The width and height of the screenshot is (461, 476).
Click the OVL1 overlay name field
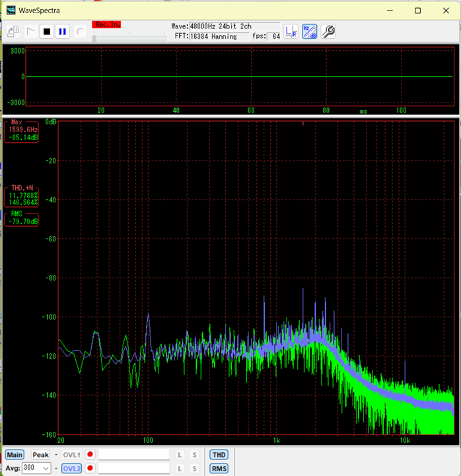click(x=133, y=455)
